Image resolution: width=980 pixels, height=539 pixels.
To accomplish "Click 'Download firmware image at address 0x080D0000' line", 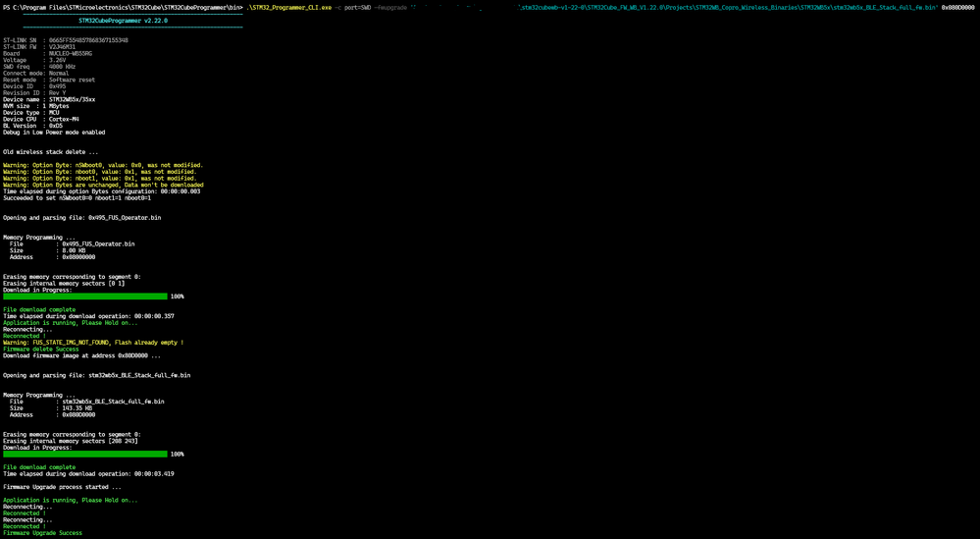I will (x=81, y=355).
